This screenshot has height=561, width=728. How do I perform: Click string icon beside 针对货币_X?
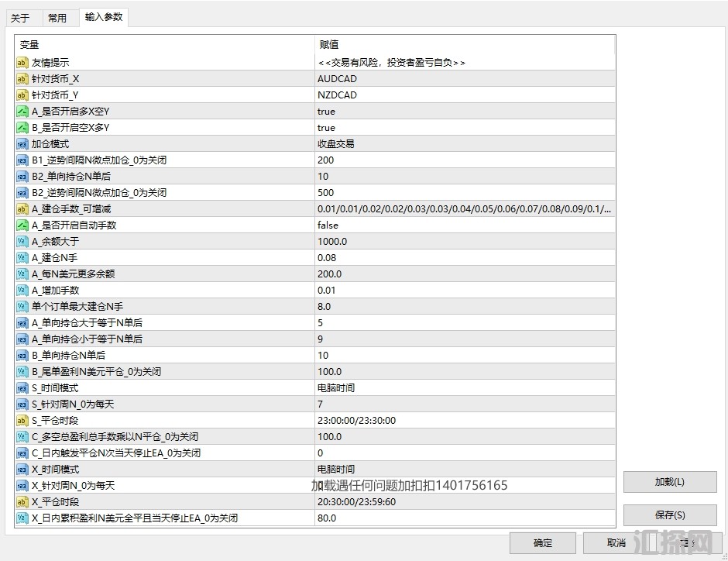tap(22, 79)
